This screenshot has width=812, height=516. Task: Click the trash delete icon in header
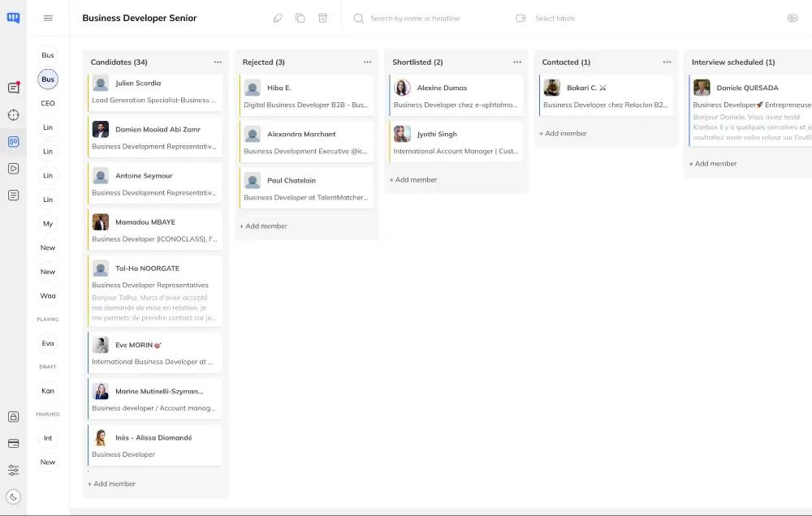click(x=322, y=18)
